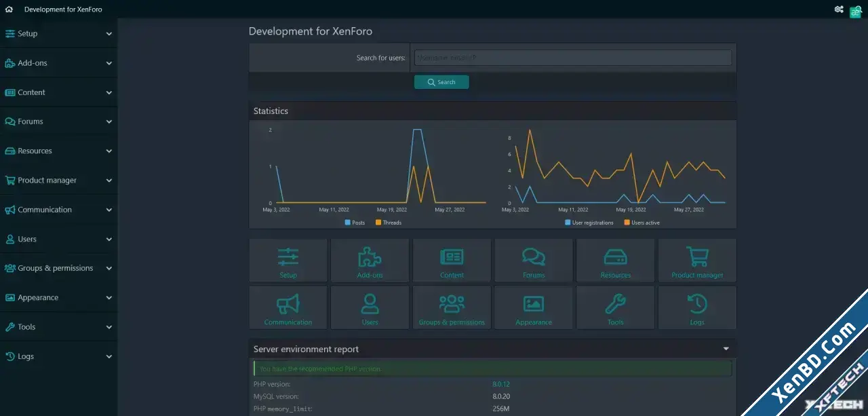Click the Appearance image icon in the sidebar

[x=10, y=297]
